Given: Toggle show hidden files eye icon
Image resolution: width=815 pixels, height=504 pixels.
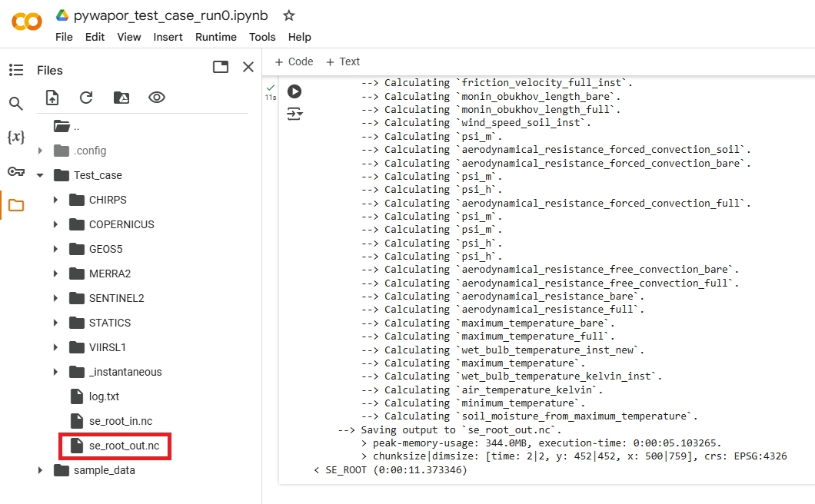Looking at the screenshot, I should click(x=157, y=98).
